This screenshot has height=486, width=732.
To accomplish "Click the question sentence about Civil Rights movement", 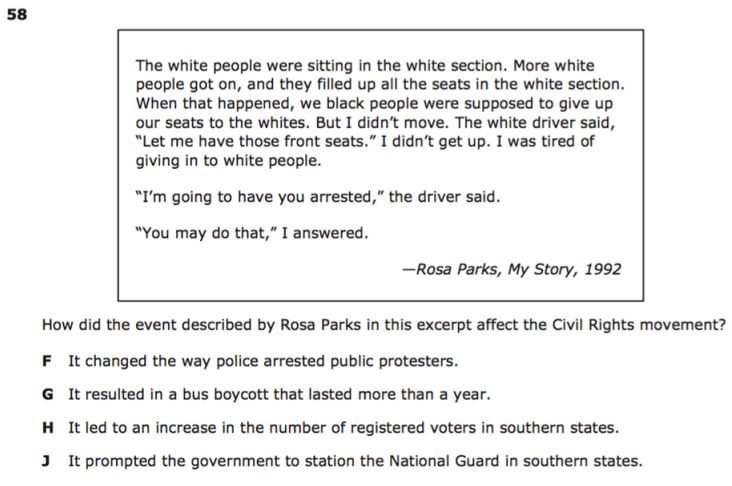I will (x=384, y=325).
